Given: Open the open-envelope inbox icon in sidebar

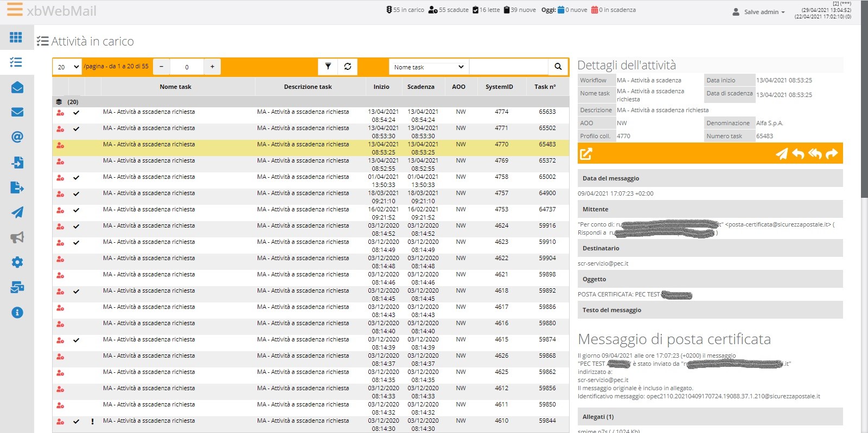Looking at the screenshot, I should (17, 87).
